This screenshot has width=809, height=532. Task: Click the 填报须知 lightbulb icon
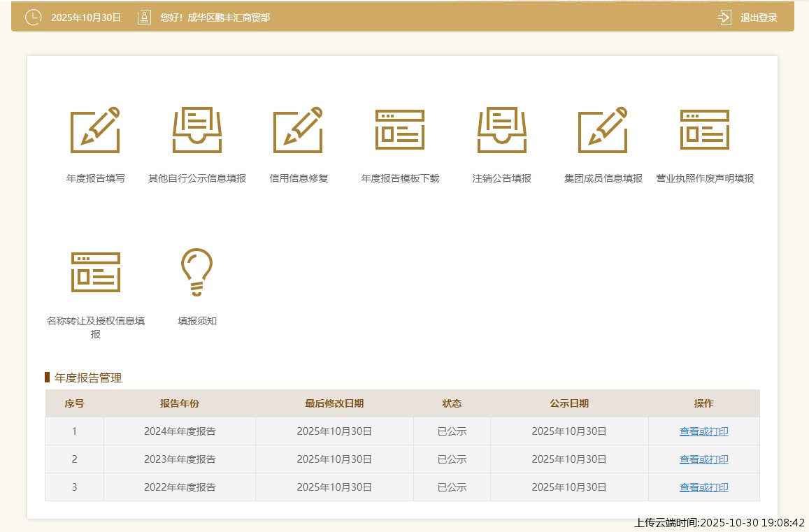(x=197, y=272)
